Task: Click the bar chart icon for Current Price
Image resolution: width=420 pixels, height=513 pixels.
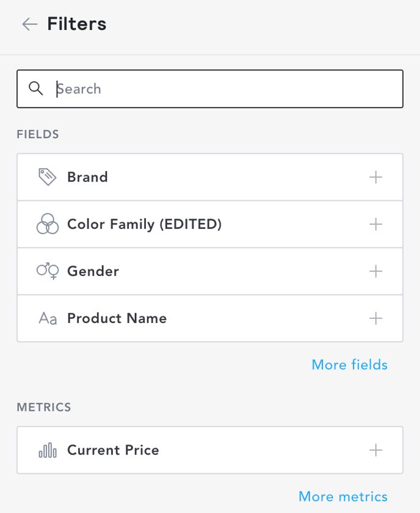Action: (x=48, y=450)
